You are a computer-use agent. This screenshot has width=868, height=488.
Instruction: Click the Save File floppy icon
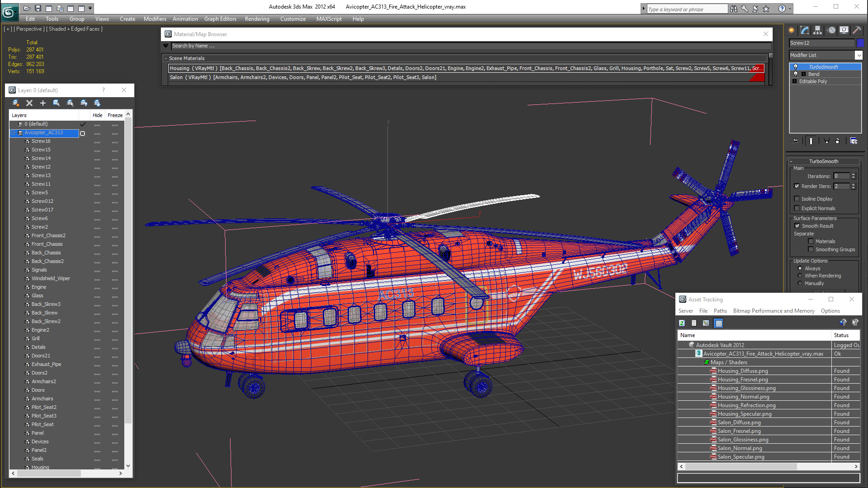coord(38,8)
